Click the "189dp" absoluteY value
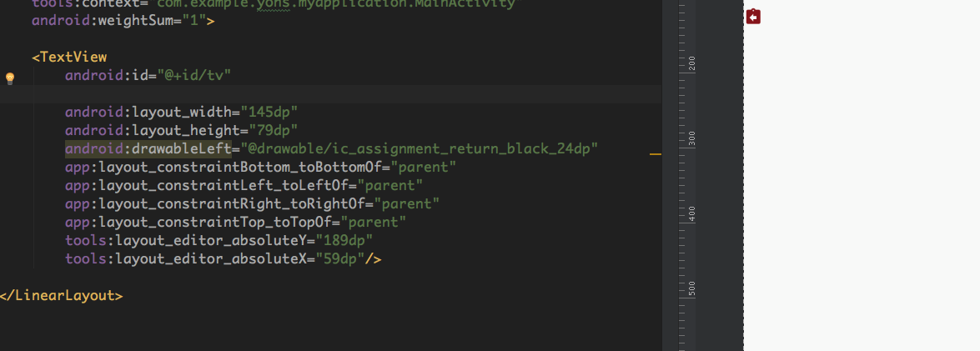980x351 pixels. click(344, 240)
